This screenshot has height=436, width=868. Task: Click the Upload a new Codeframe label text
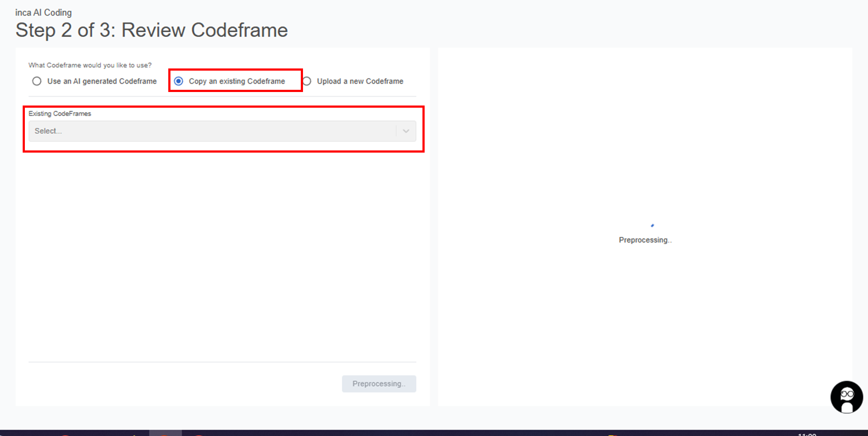point(360,81)
